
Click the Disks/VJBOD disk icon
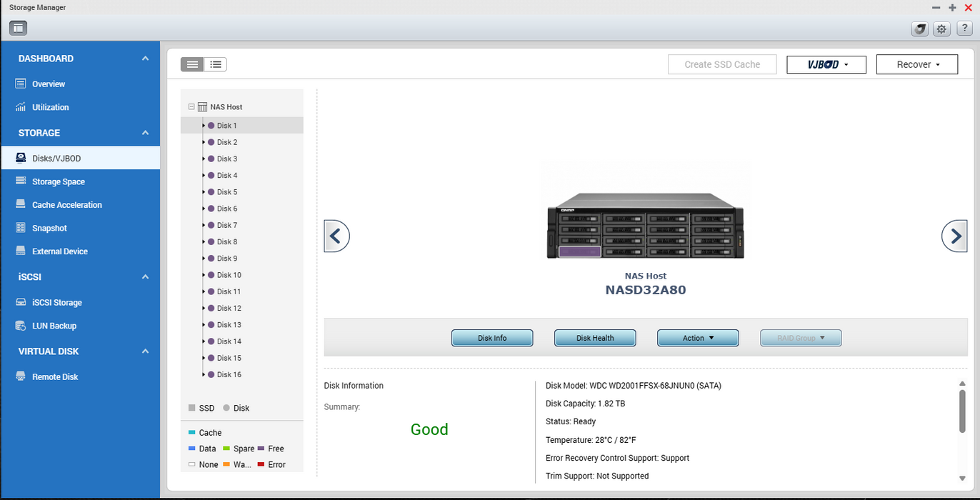coord(21,158)
